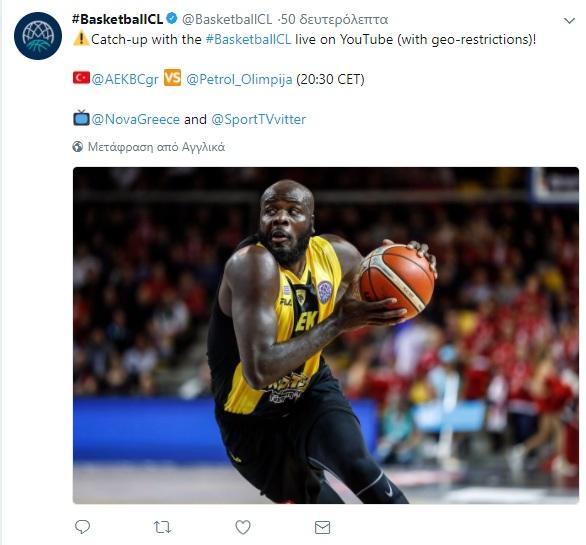Click the 50 δευτερόλεπτα timestamp
586x545 pixels.
tap(334, 19)
